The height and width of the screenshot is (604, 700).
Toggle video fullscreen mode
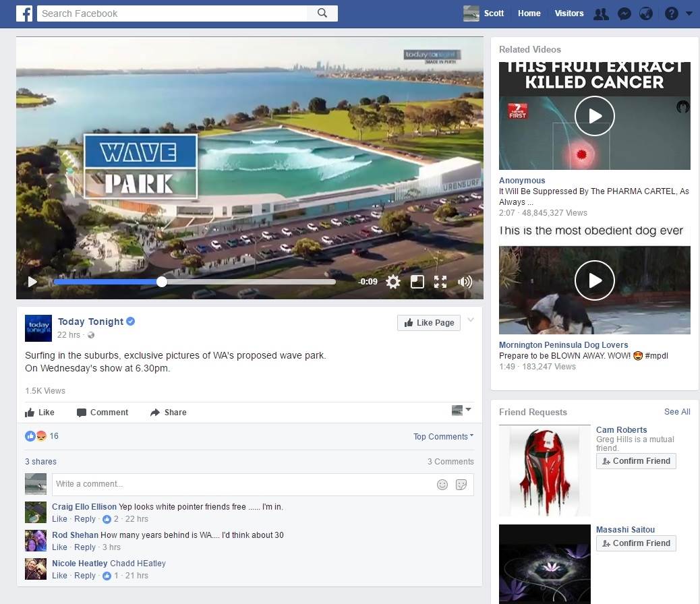tap(440, 282)
